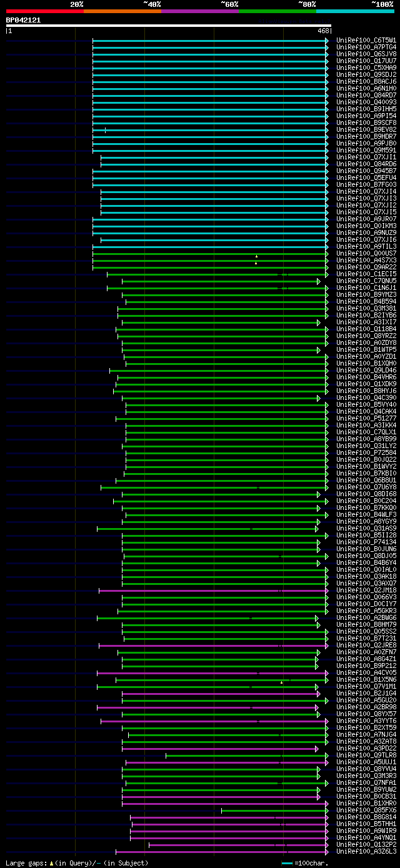Select the UniRef100_C1ECI5 label
400x868 pixels.
tap(366, 274)
